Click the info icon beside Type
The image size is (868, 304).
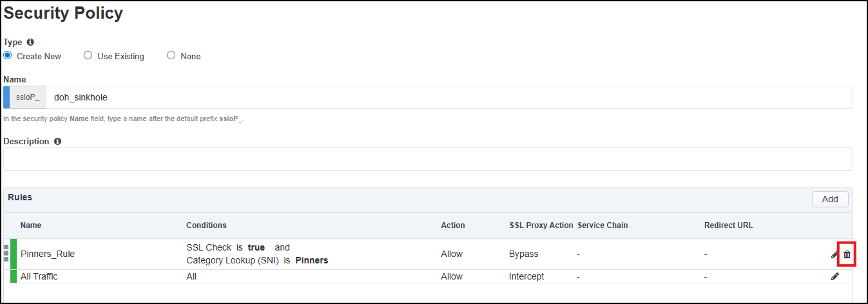pyautogui.click(x=30, y=42)
